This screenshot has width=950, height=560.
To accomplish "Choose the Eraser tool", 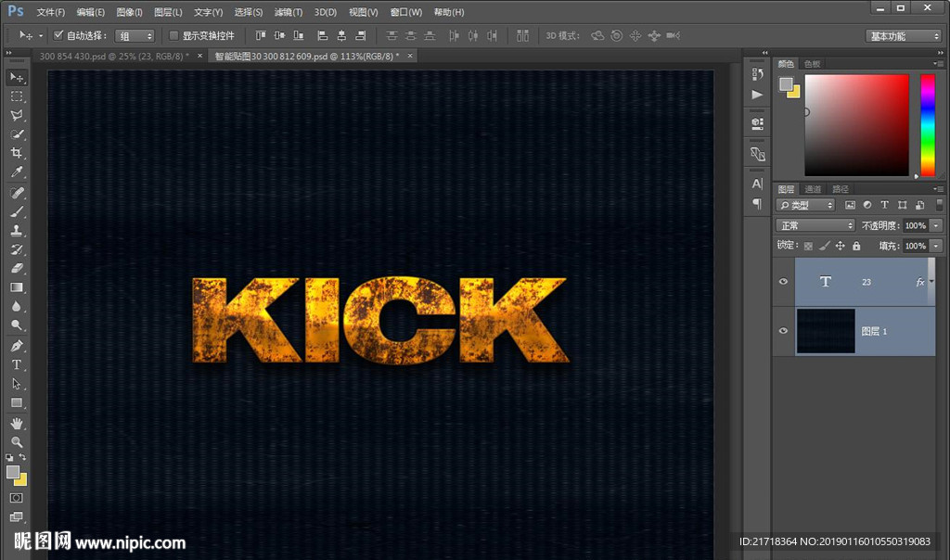I will point(17,269).
